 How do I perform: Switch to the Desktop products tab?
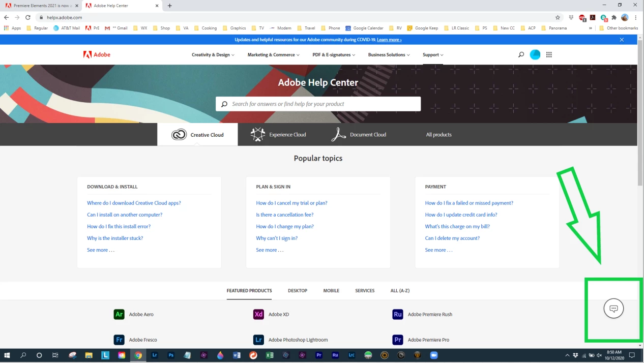pos(298,291)
